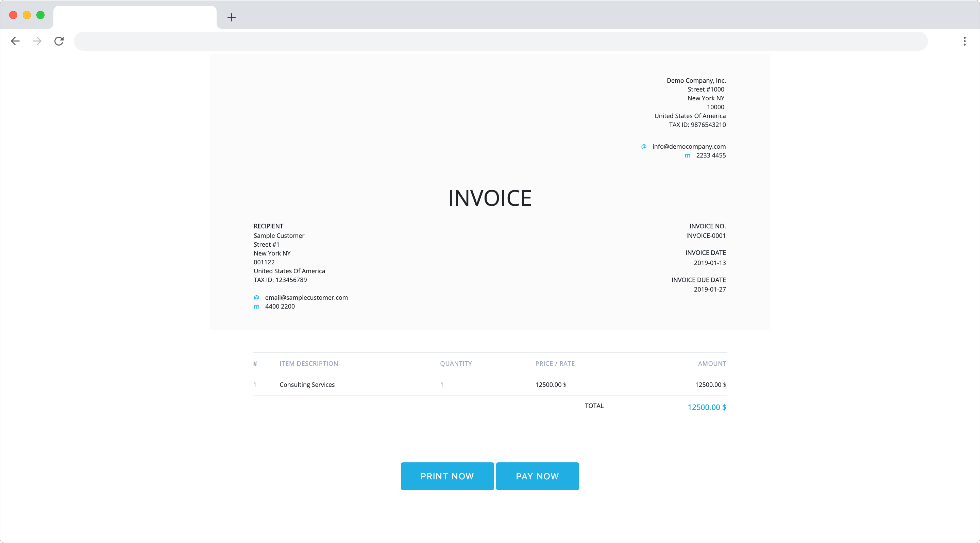The image size is (980, 543).
Task: Click company address 'Street #1000'
Action: (706, 89)
